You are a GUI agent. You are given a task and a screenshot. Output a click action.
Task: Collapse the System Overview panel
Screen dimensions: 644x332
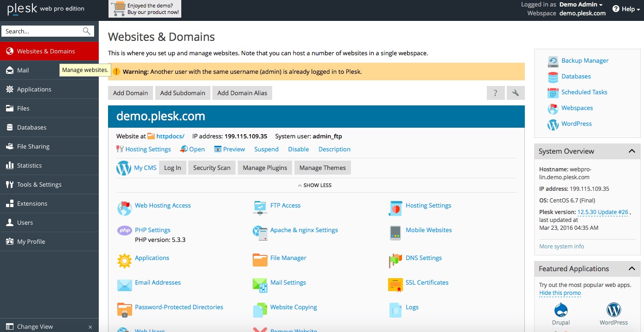631,151
